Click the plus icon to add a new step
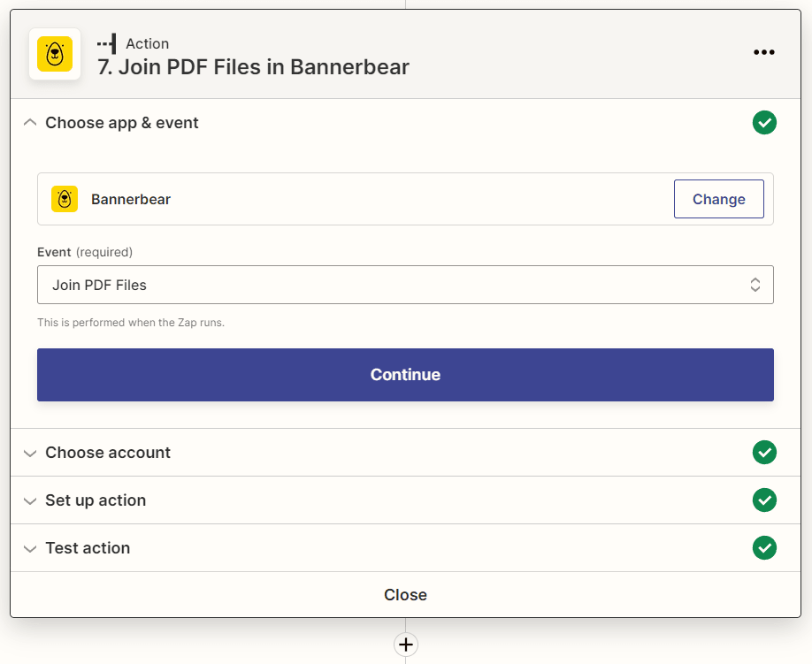 (x=405, y=645)
